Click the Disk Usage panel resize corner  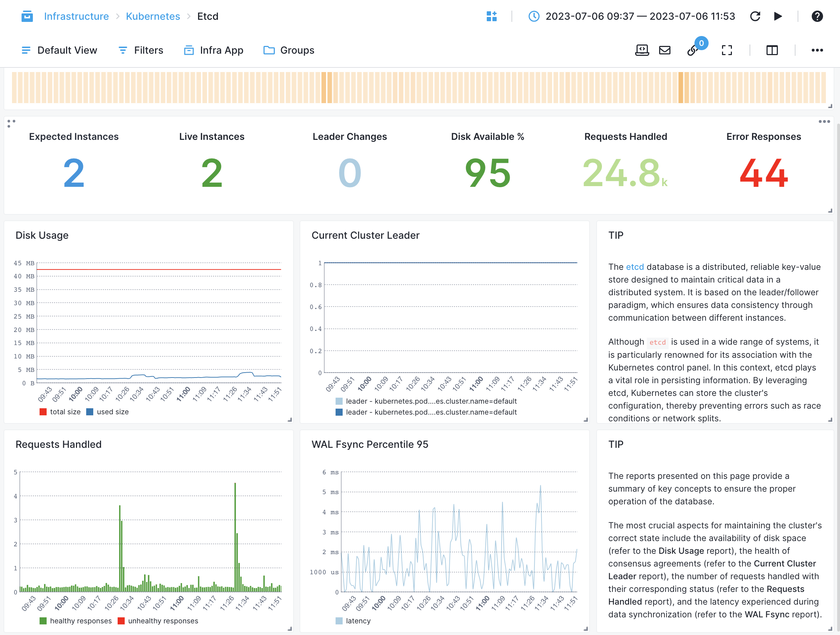290,420
